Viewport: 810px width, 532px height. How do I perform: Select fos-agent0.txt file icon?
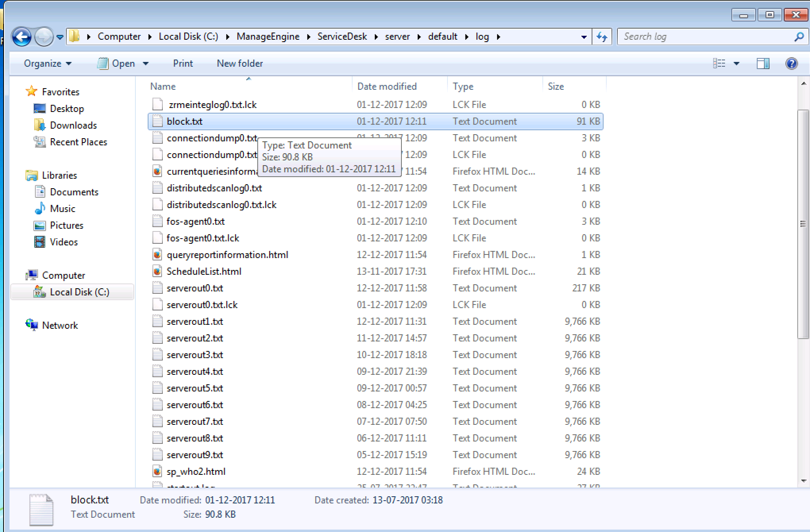tap(158, 221)
